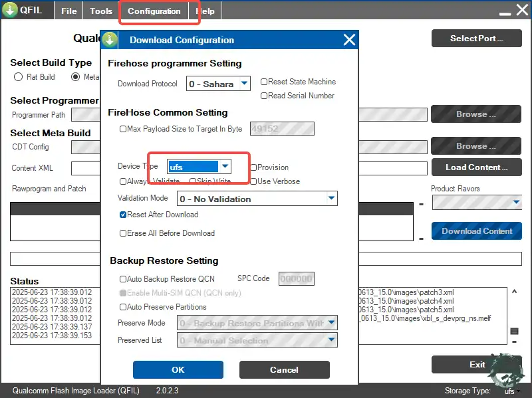This screenshot has width=532, height=398.
Task: Expand the Preserve Mode dropdown
Action: pyautogui.click(x=331, y=322)
